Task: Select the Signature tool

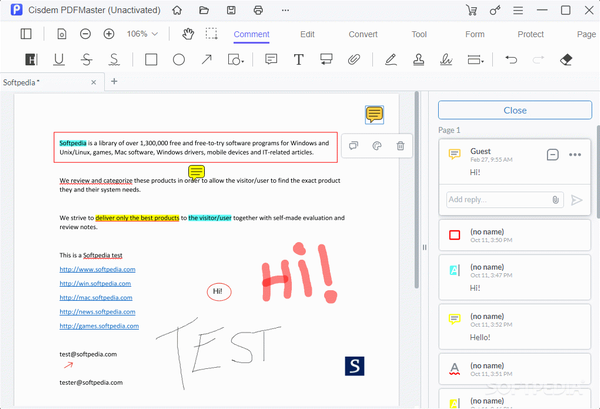Action: click(x=446, y=60)
